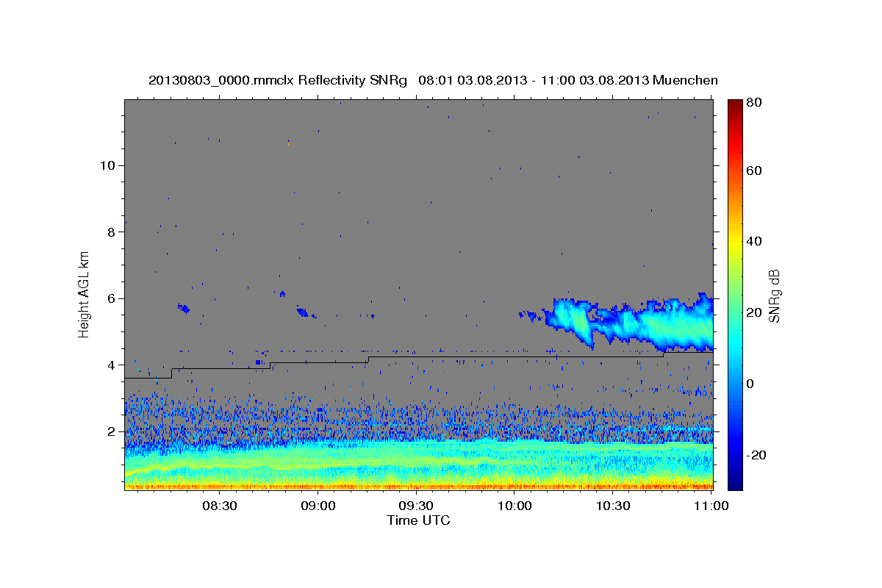Click the 09:00 time tick label
Image resolution: width=882 pixels, height=588 pixels.
pyautogui.click(x=318, y=506)
